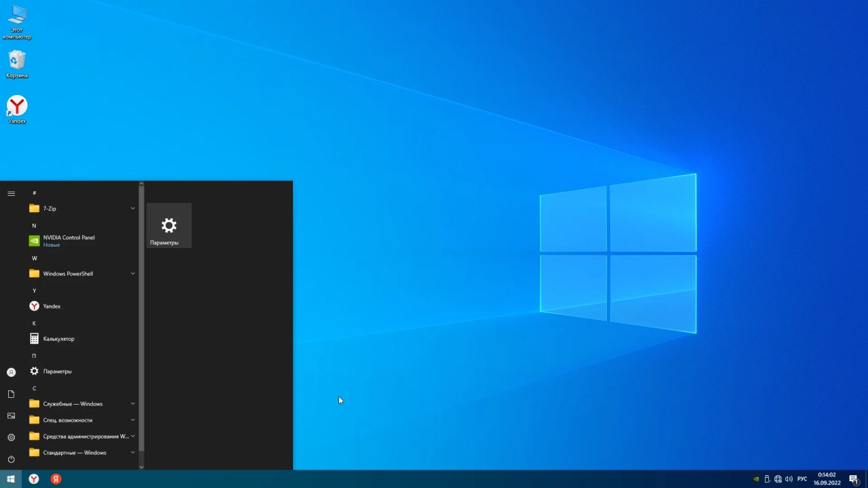Switch input language via РУС indicator

(x=802, y=479)
